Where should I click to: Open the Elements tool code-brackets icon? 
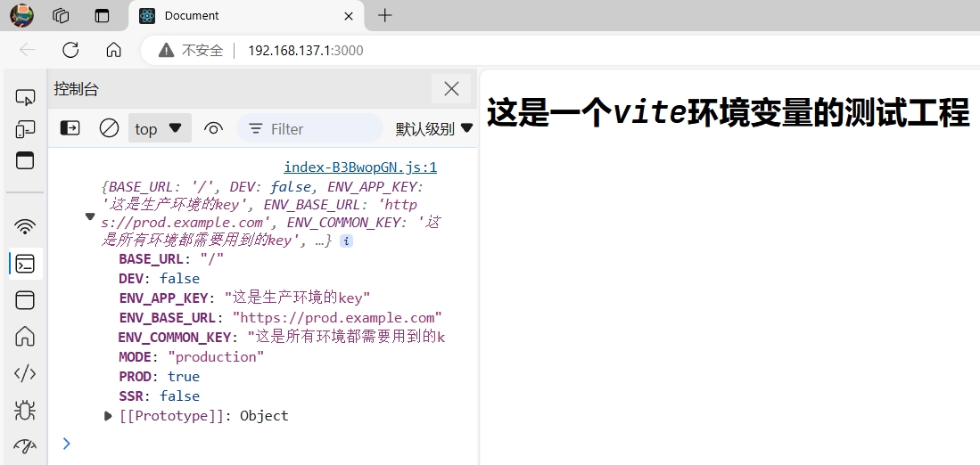[25, 373]
